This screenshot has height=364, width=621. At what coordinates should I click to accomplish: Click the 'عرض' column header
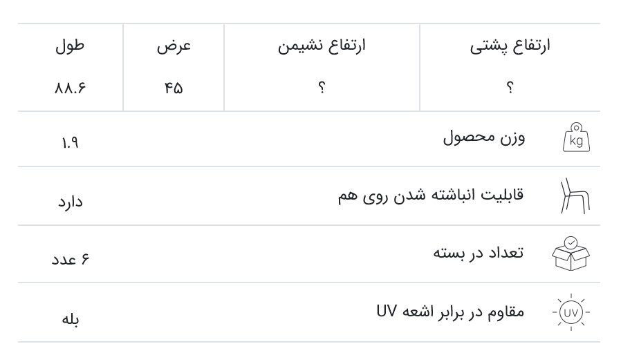pos(174,46)
